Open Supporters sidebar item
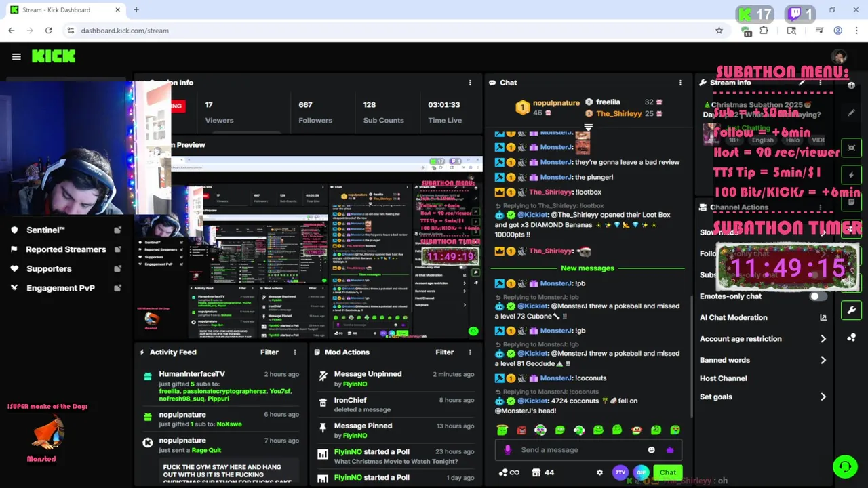 coord(49,269)
